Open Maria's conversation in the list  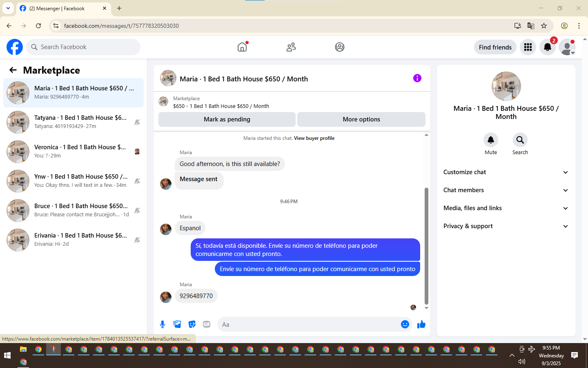point(73,93)
